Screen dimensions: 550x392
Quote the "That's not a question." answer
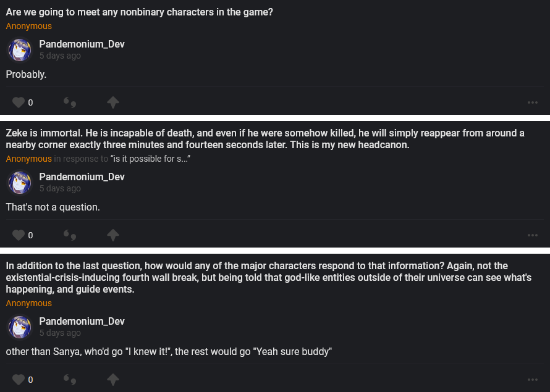tap(70, 235)
